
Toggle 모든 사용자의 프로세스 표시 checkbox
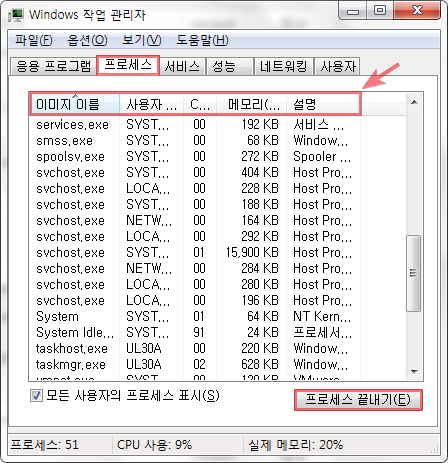point(36,396)
